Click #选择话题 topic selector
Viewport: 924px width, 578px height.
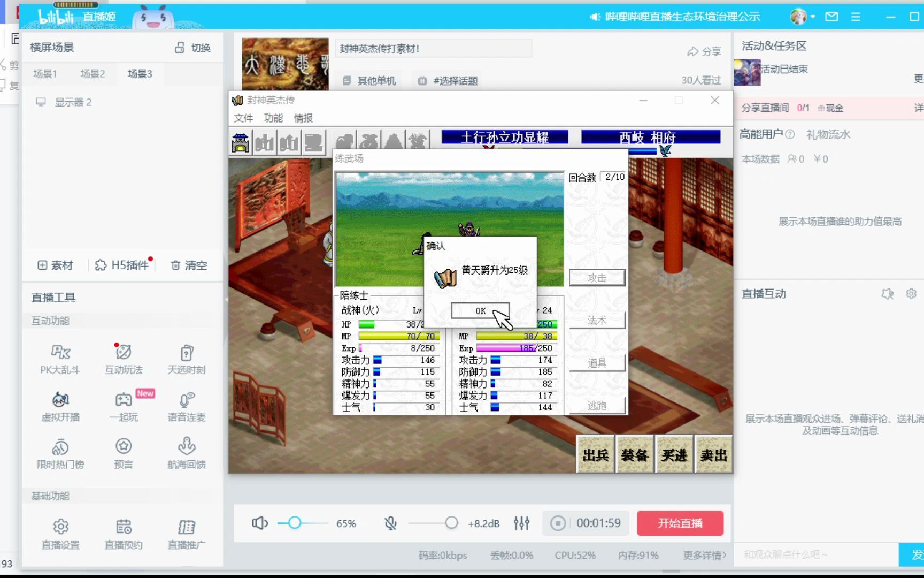(x=448, y=81)
